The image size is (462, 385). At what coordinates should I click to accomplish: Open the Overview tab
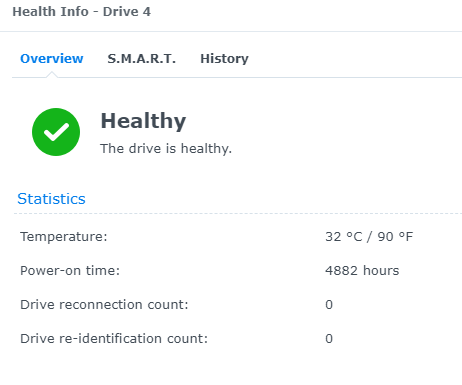[x=52, y=58]
